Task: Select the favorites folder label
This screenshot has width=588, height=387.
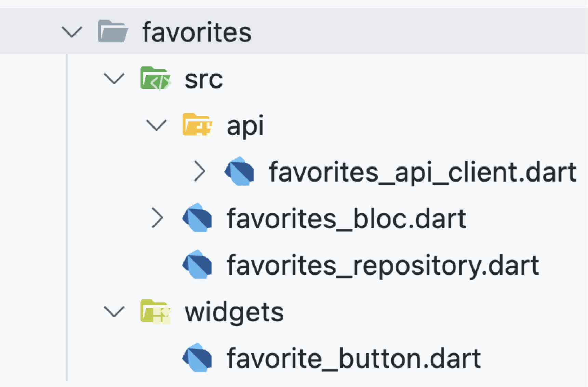Action: pyautogui.click(x=197, y=32)
